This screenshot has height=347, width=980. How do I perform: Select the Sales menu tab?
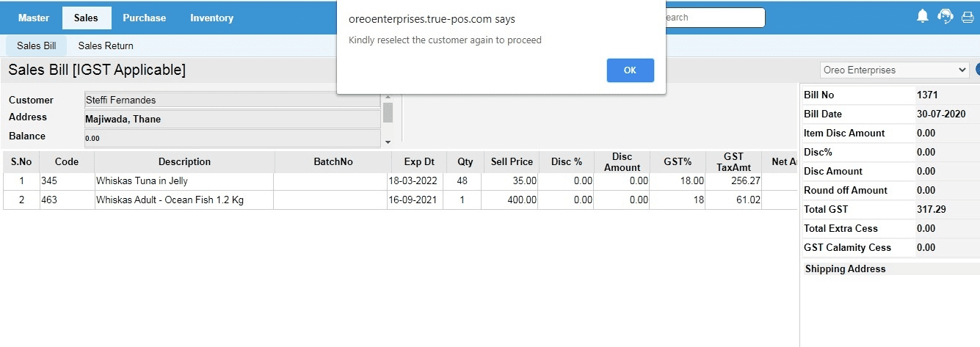[86, 18]
